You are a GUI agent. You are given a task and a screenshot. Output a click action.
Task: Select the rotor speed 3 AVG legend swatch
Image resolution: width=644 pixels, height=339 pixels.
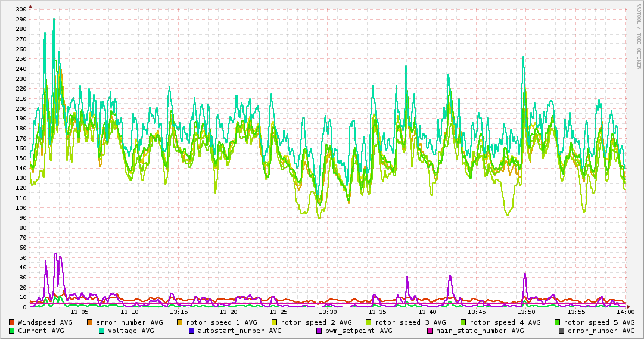coord(369,322)
